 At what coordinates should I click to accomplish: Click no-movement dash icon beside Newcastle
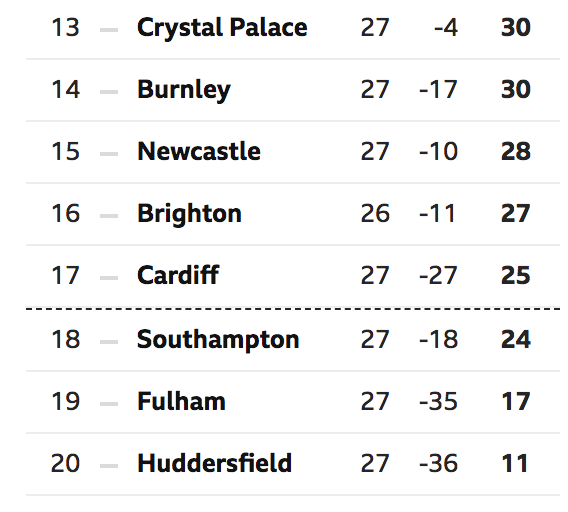pos(109,154)
